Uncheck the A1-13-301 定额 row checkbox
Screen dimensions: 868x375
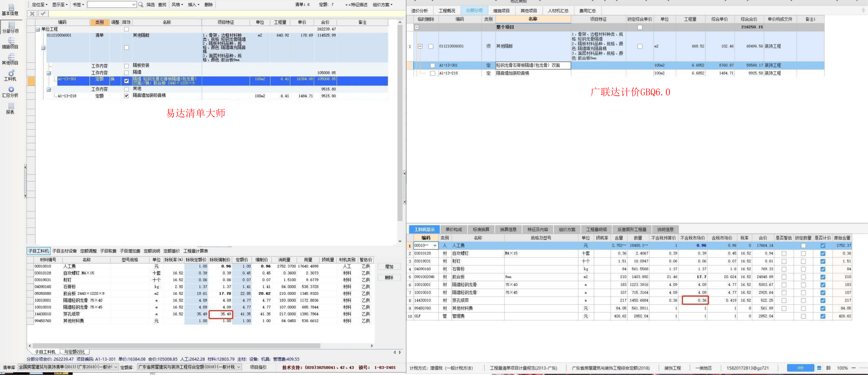(x=126, y=81)
